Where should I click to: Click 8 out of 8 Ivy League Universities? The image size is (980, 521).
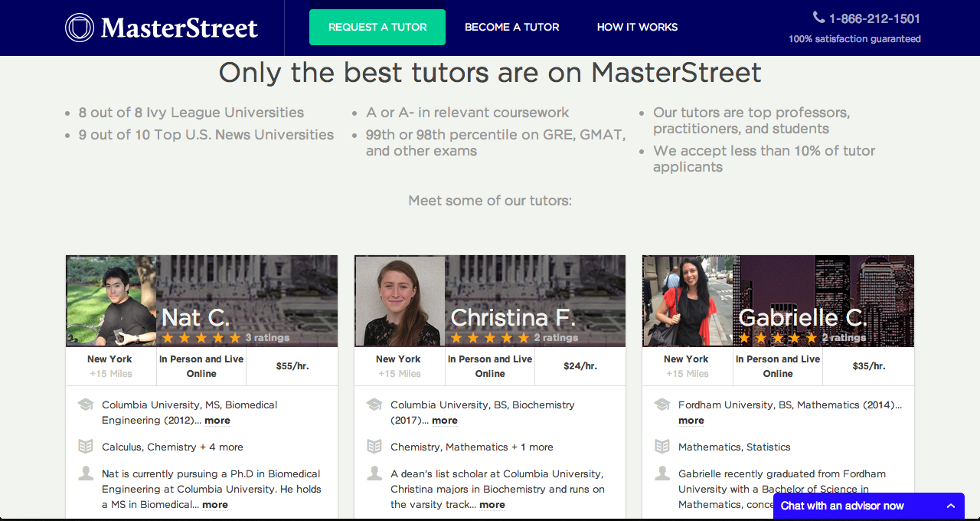coord(191,113)
